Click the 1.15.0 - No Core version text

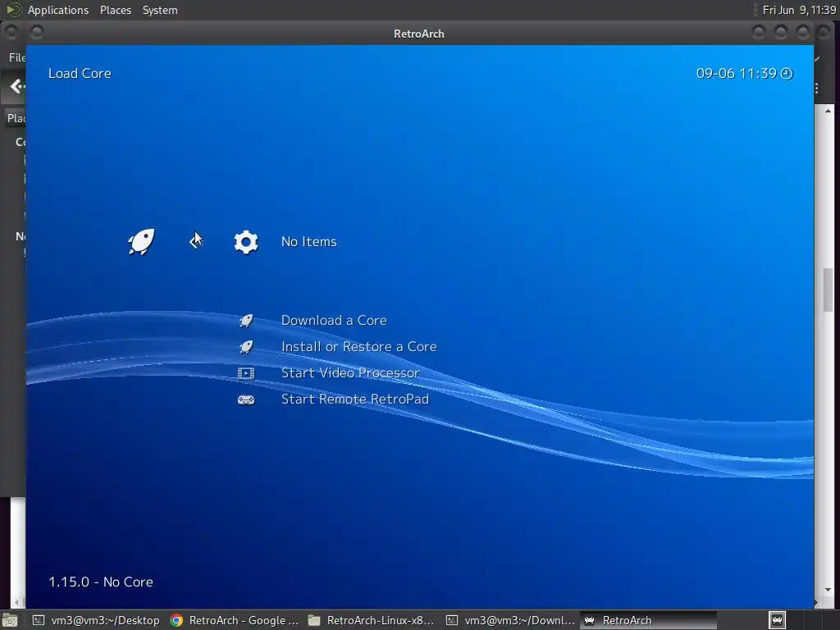pos(101,582)
